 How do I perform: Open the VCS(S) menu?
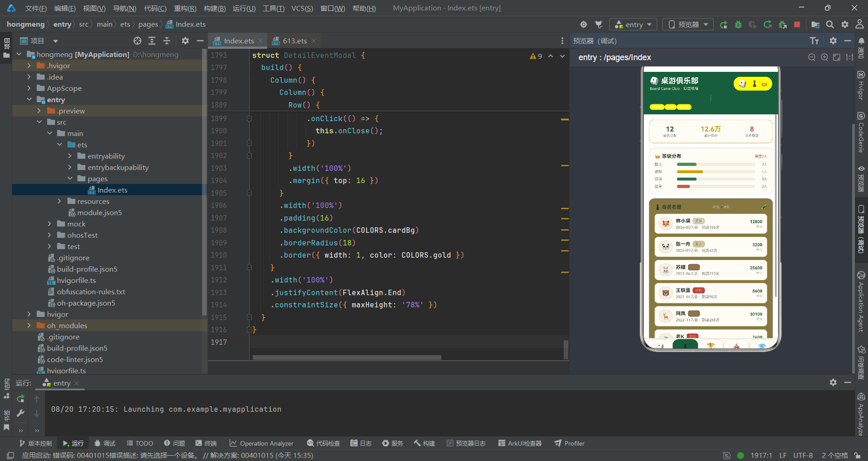click(x=302, y=8)
